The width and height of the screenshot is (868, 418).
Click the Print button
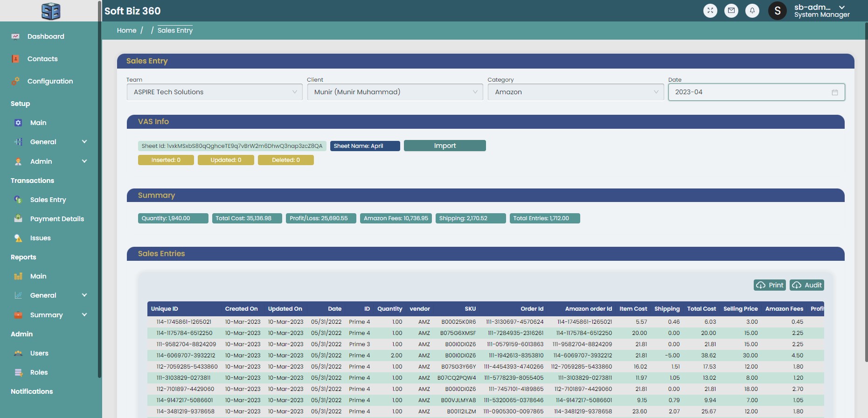pyautogui.click(x=770, y=285)
